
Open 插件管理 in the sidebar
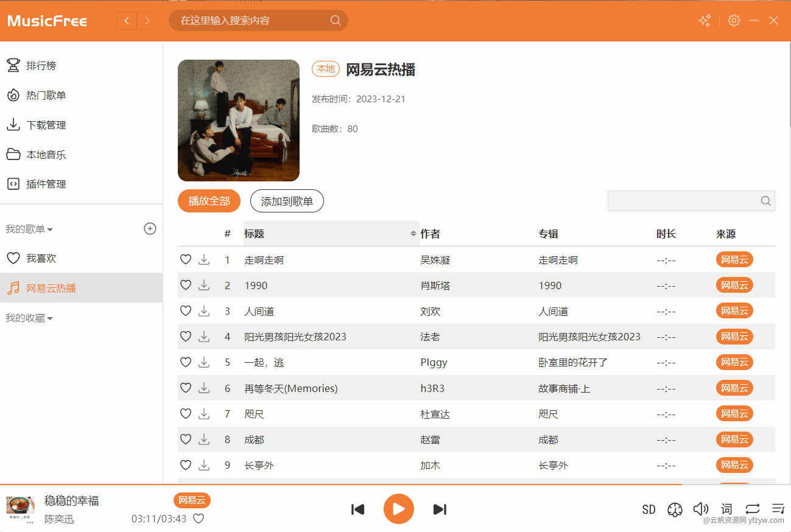81,184
